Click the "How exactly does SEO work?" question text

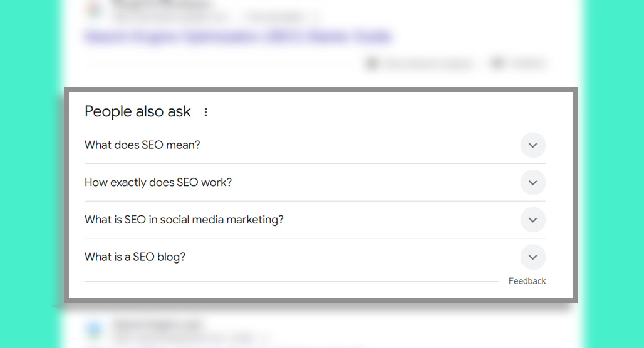(x=158, y=182)
